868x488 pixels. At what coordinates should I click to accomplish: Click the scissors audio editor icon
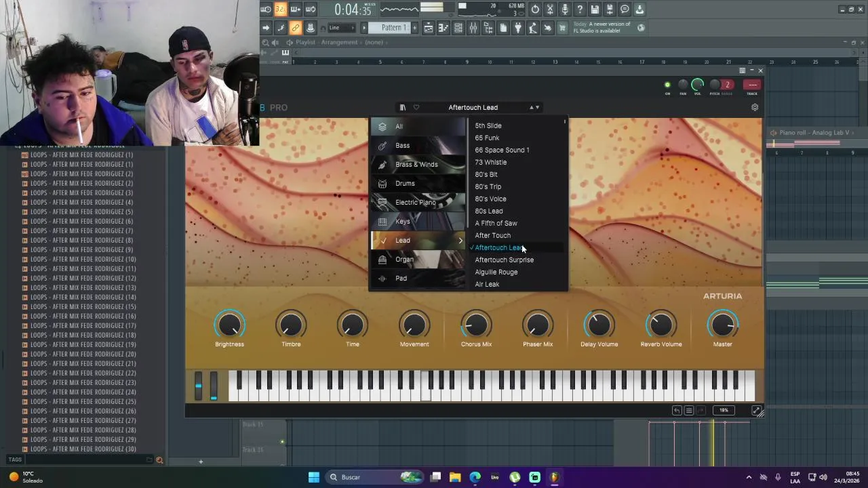point(550,9)
